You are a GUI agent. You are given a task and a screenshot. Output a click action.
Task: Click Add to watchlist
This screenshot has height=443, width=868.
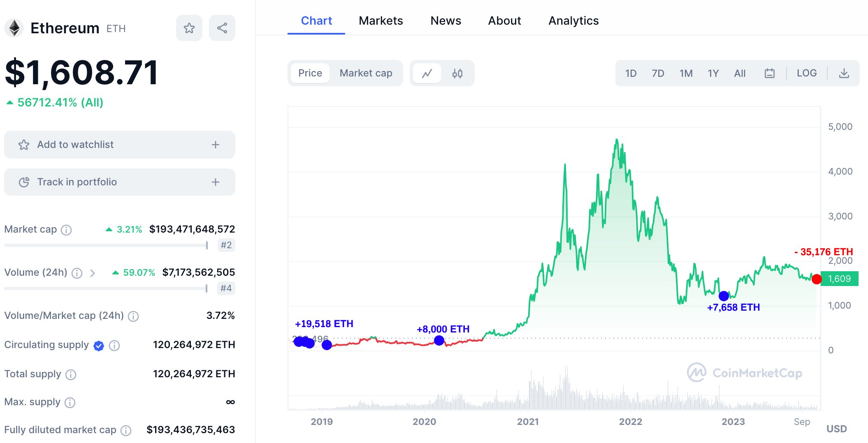point(119,144)
